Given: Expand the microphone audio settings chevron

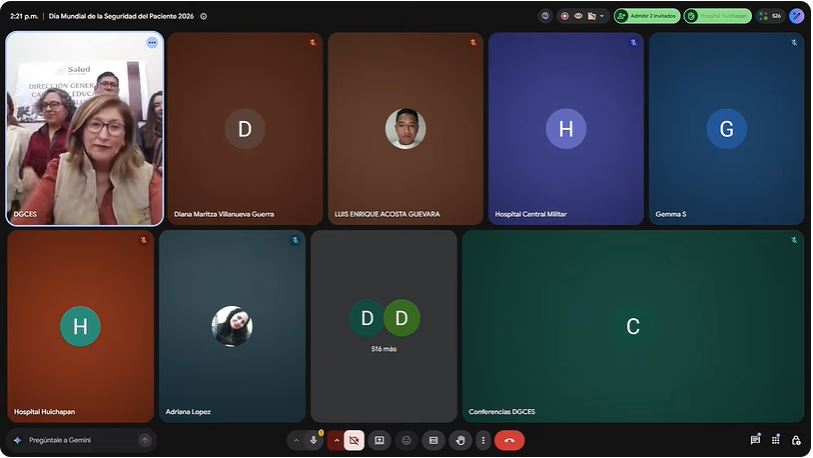Looking at the screenshot, I should (296, 440).
